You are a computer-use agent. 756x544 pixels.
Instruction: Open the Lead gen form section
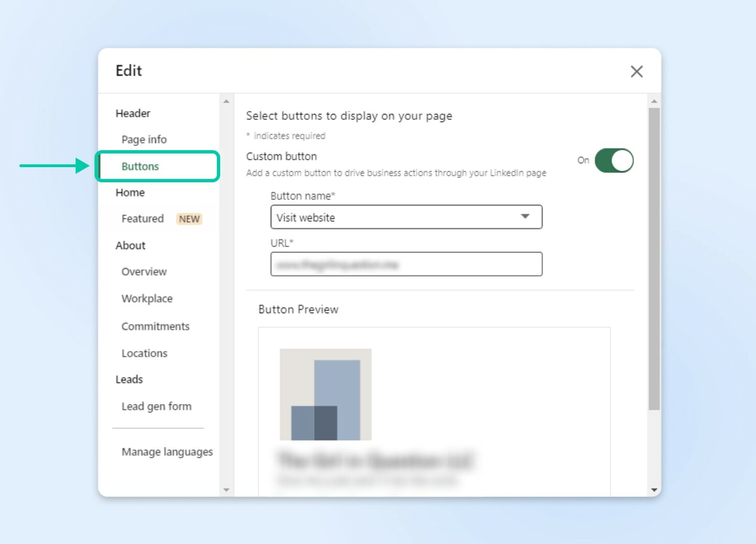[156, 406]
